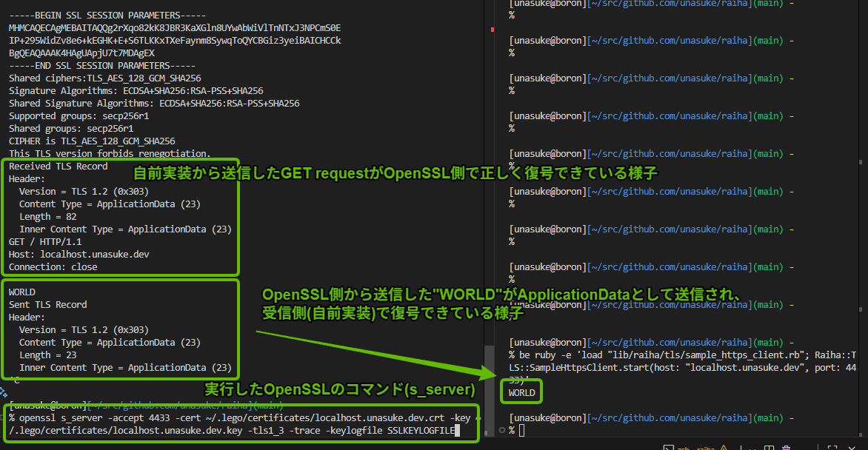Click the command decoration beside the openssl command
Viewport: 868px width, 450px height.
[x=3, y=417]
